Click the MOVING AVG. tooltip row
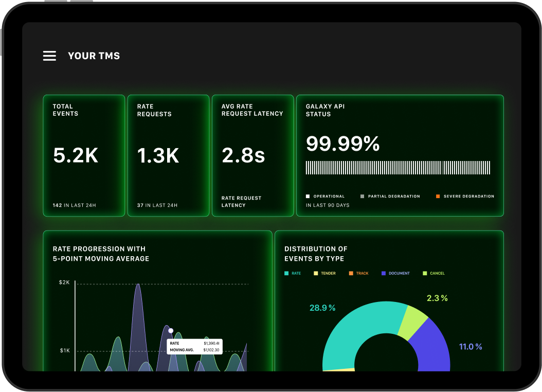Screen dimensions: 542x392 194,350
